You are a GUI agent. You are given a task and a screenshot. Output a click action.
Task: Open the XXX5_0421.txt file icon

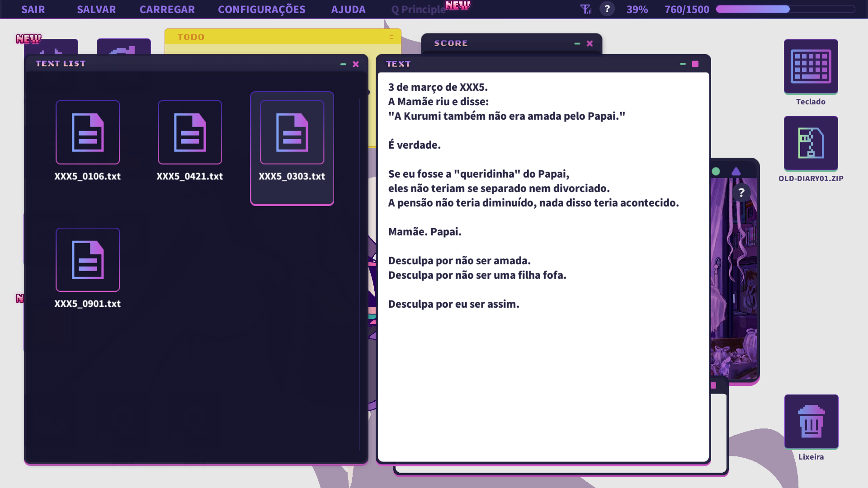pyautogui.click(x=190, y=132)
